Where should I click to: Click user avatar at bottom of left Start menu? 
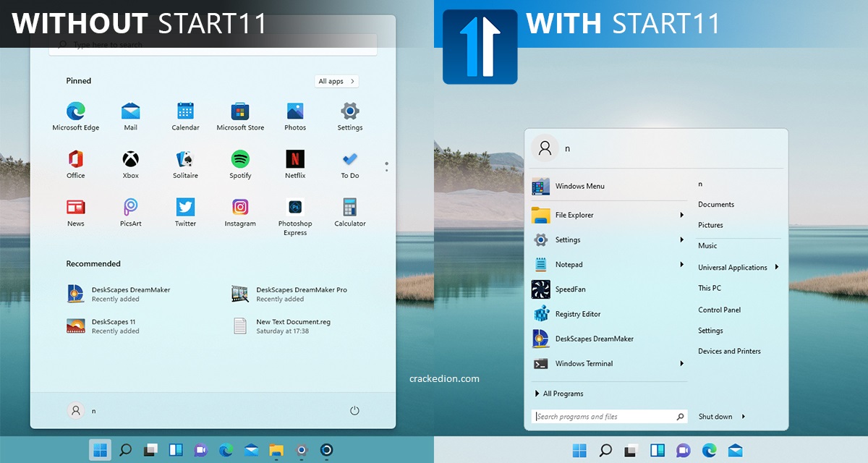pos(76,410)
